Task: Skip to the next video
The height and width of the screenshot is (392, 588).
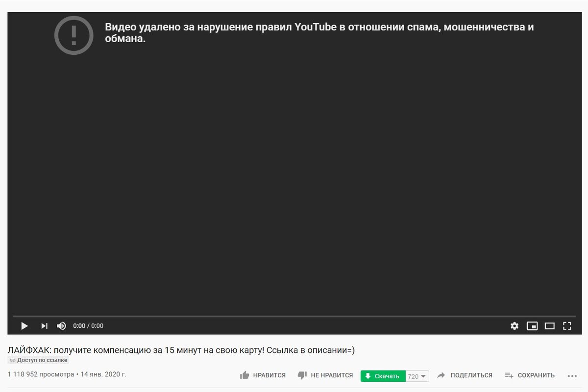Action: click(x=44, y=325)
